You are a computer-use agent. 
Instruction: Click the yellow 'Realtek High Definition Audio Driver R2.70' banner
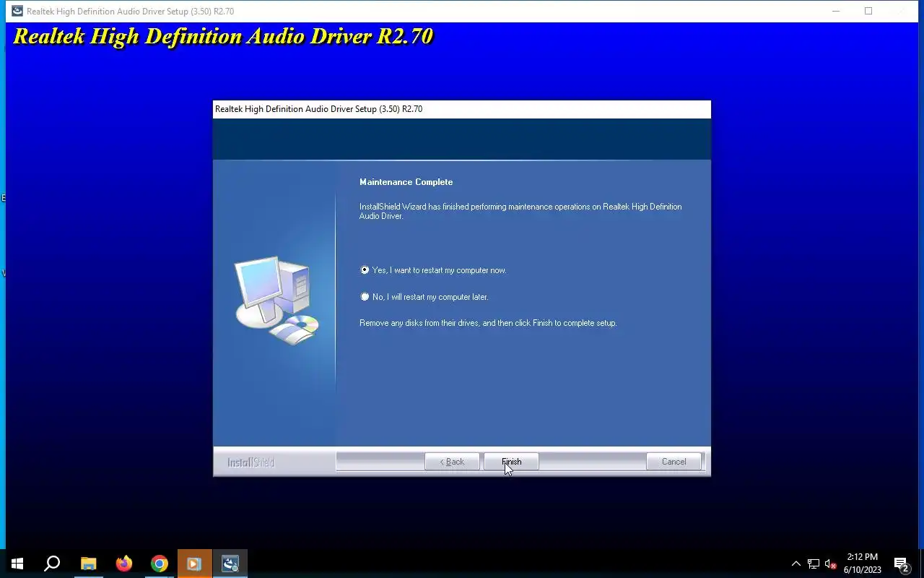coord(223,36)
